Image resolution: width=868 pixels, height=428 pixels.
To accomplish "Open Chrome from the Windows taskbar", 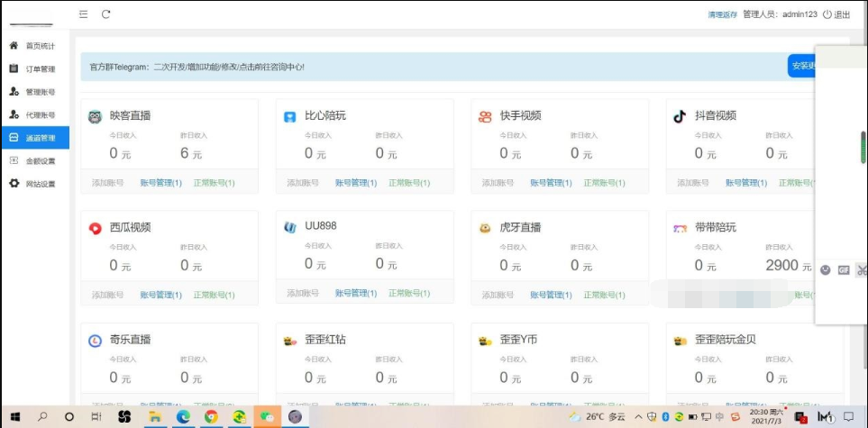I will tap(211, 417).
